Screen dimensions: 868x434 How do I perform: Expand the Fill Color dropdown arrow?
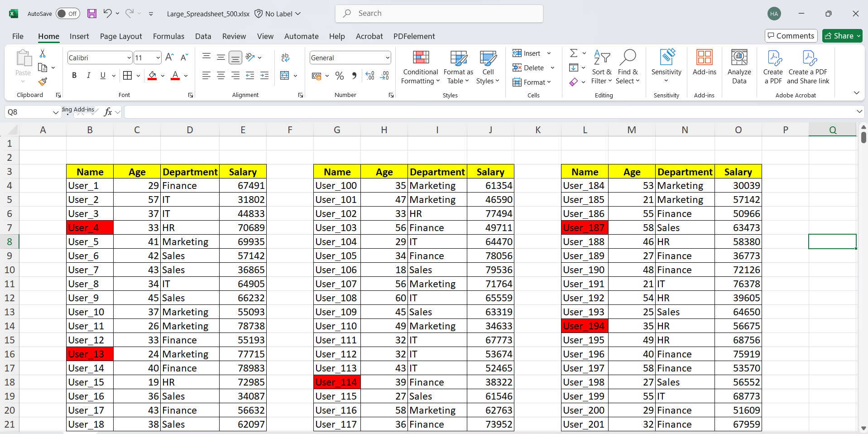tap(162, 76)
